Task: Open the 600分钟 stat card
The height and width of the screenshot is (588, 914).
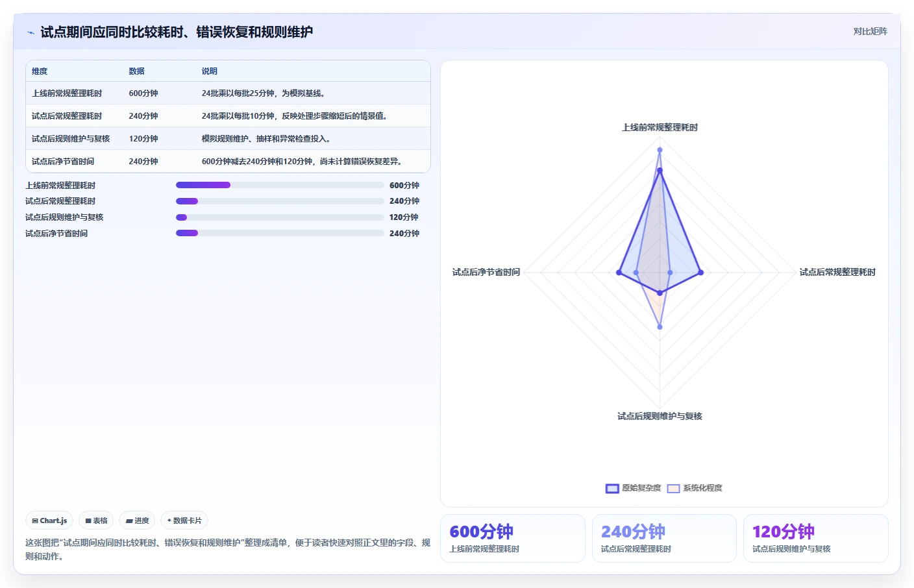Action: [513, 538]
